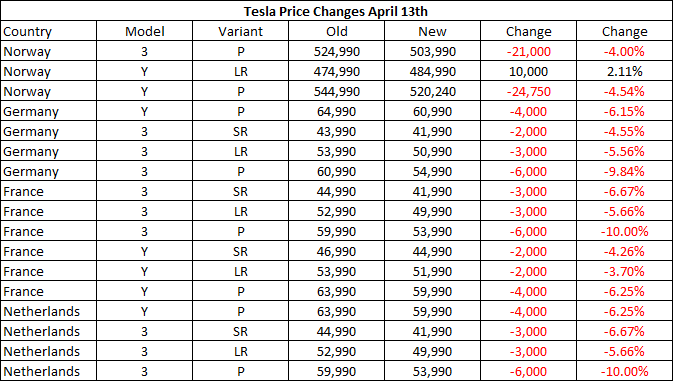Click the old price 43,990 cell
The image size is (673, 381).
[x=336, y=131]
